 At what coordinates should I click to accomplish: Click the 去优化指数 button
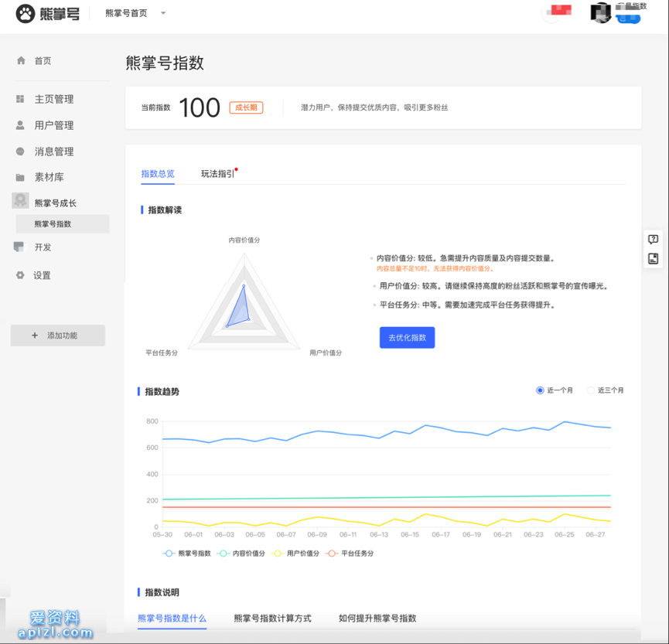click(x=407, y=337)
